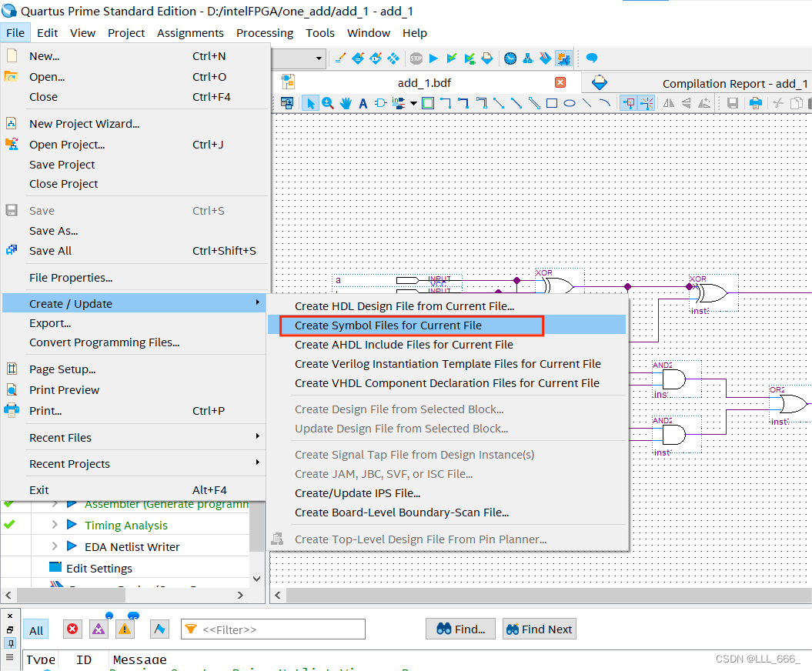Click the schematic editor horizontal scrollbar
The width and height of the screenshot is (812, 671).
[549, 595]
